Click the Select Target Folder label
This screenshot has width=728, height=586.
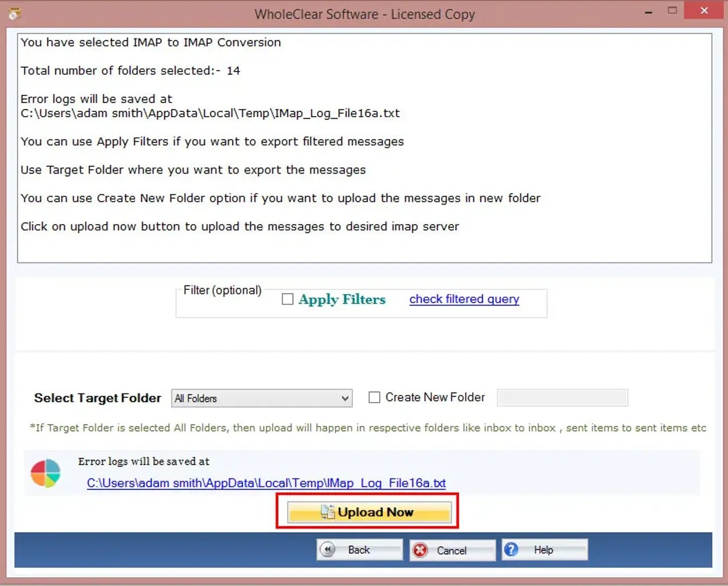coord(98,398)
